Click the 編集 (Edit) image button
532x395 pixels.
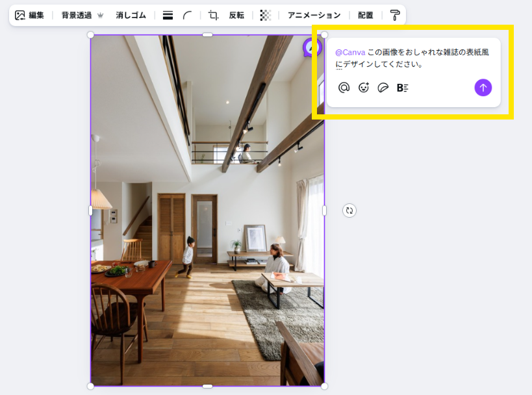29,15
